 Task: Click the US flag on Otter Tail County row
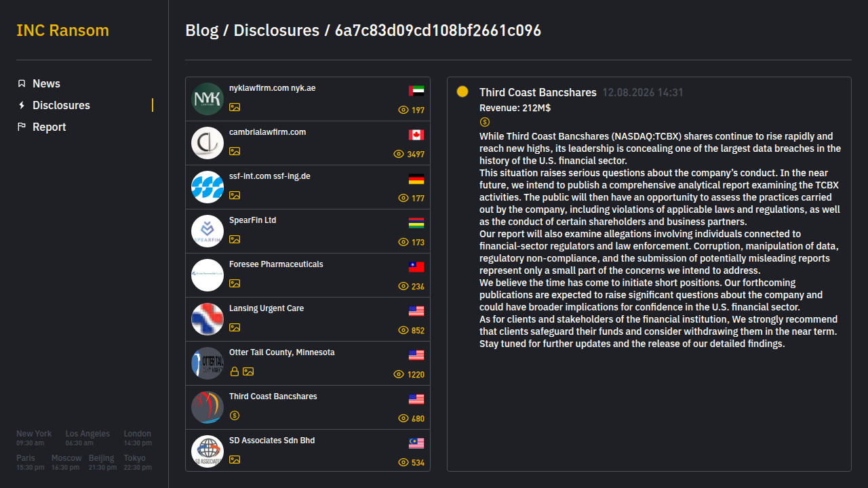(416, 355)
